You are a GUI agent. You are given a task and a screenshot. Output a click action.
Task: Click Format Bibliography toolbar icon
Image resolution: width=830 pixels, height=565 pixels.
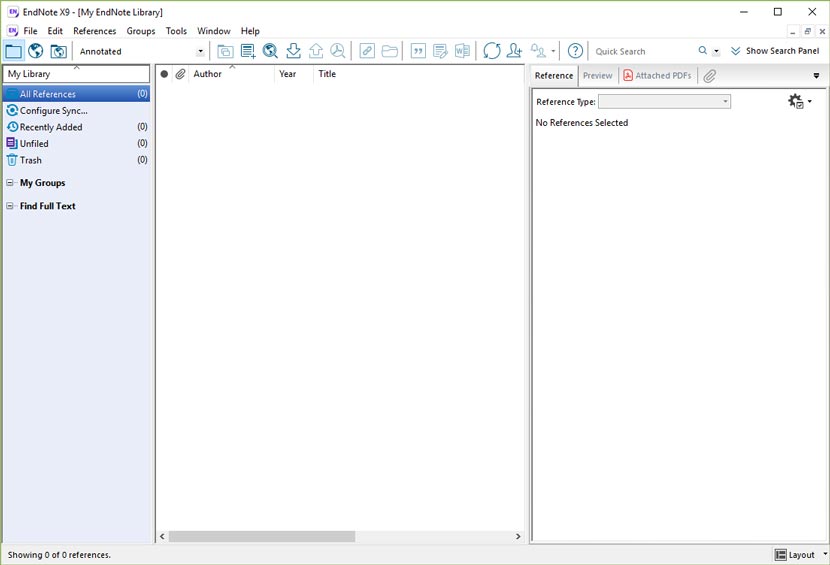(440, 51)
